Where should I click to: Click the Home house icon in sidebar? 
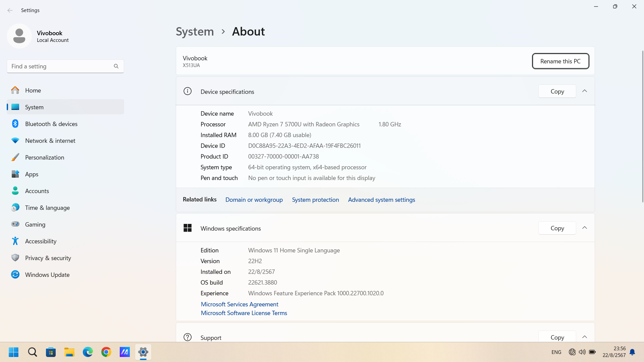pos(15,90)
